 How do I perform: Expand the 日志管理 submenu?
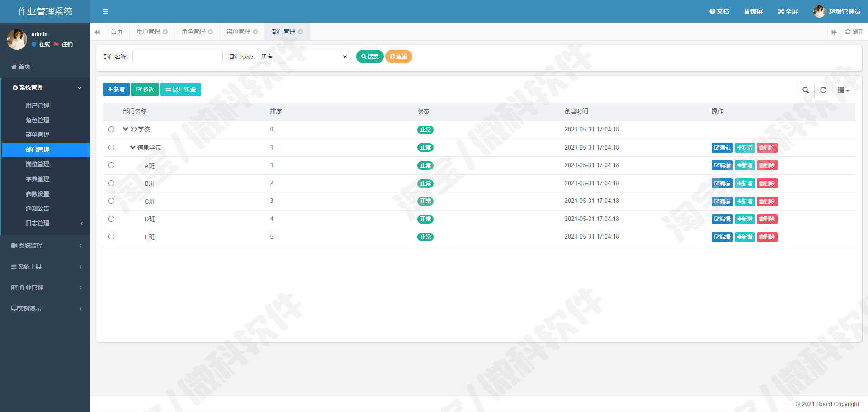click(x=45, y=223)
